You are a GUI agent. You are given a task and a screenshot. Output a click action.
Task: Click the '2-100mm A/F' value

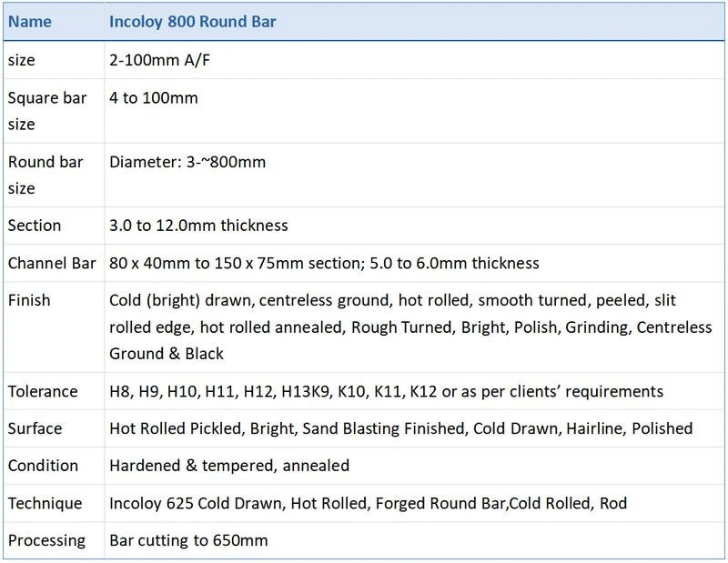tap(160, 60)
